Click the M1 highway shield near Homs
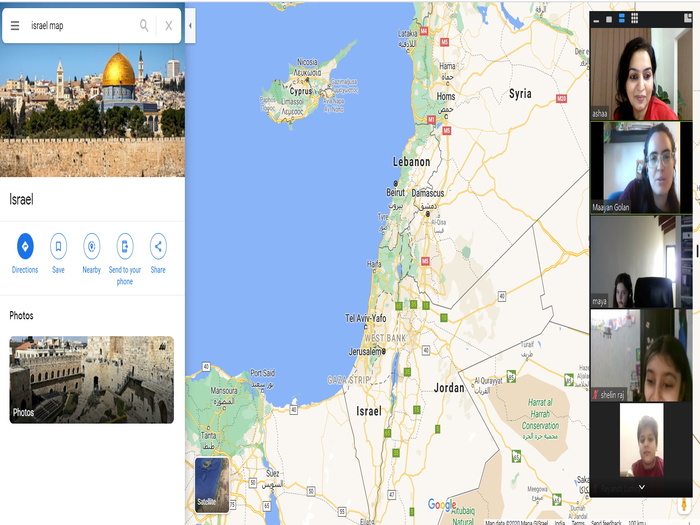Image resolution: width=700 pixels, height=525 pixels. (x=431, y=120)
